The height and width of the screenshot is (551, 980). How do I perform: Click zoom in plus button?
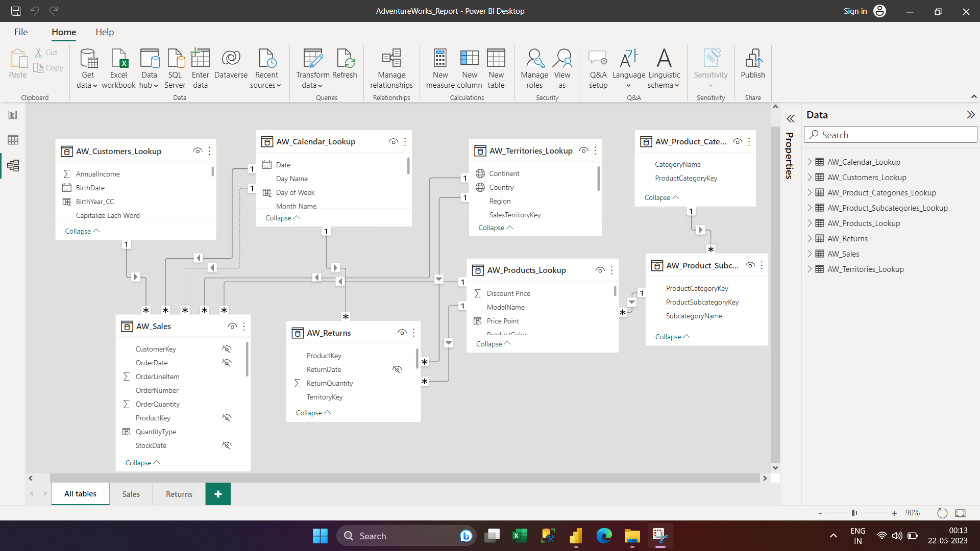[894, 513]
